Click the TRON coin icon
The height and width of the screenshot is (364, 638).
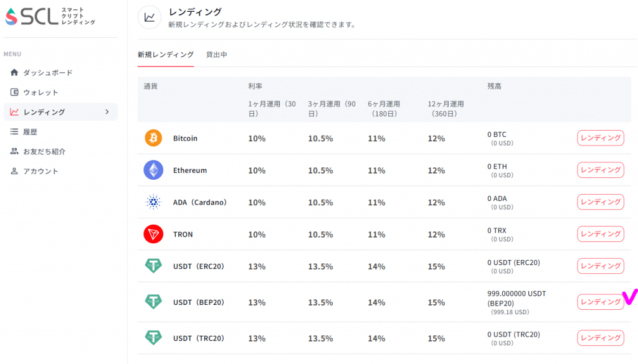click(x=152, y=234)
